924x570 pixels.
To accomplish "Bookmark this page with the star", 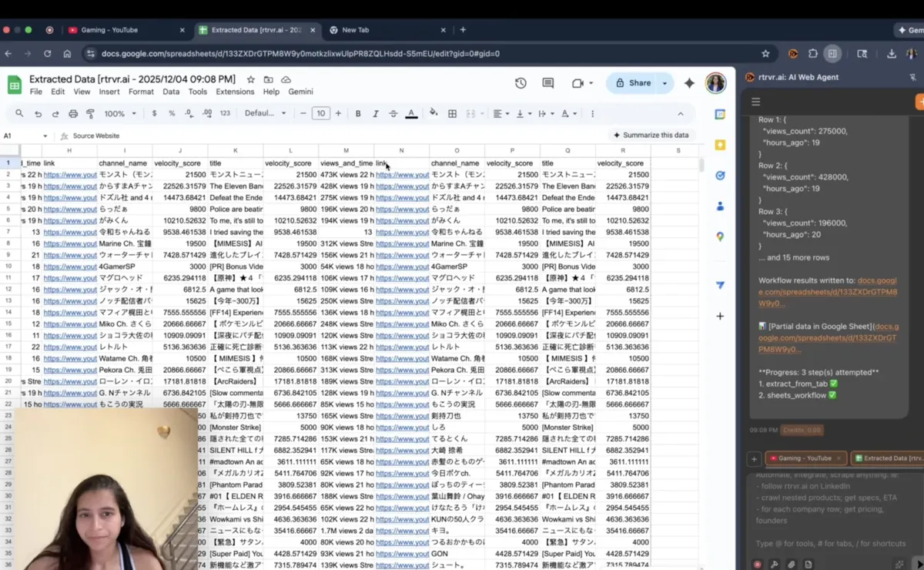I will pyautogui.click(x=765, y=54).
